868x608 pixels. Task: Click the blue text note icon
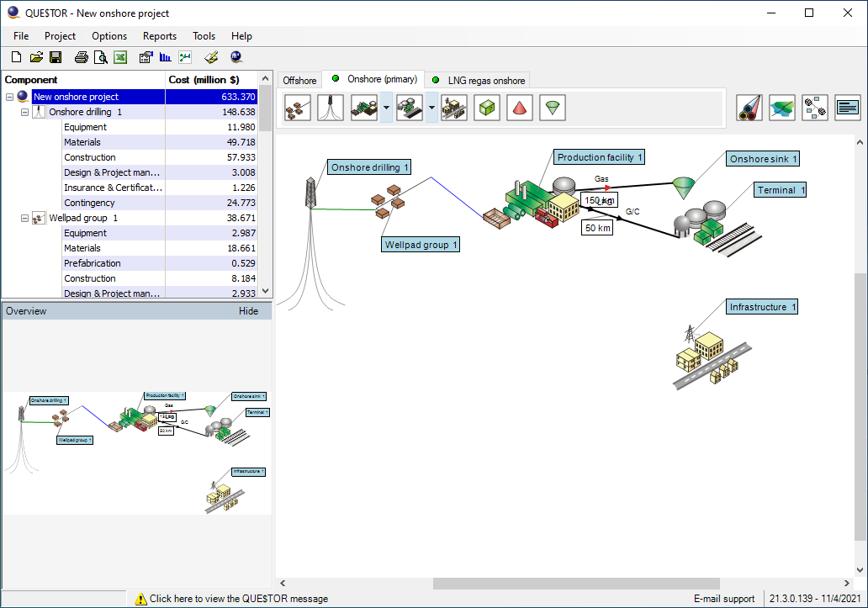(x=848, y=108)
